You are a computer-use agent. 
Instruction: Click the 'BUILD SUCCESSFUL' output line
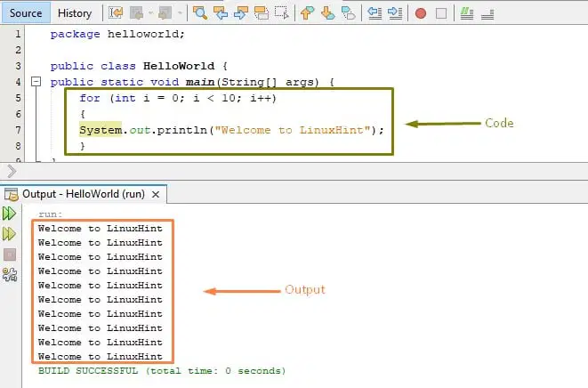[162, 371]
